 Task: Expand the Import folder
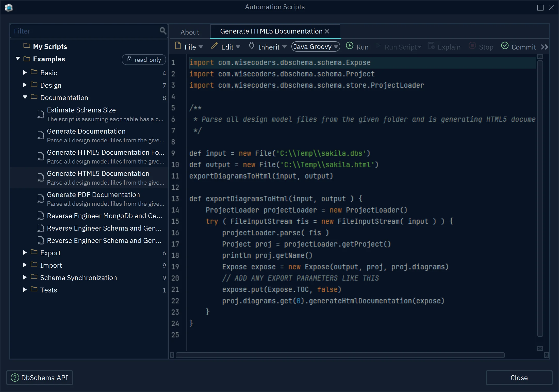25,265
